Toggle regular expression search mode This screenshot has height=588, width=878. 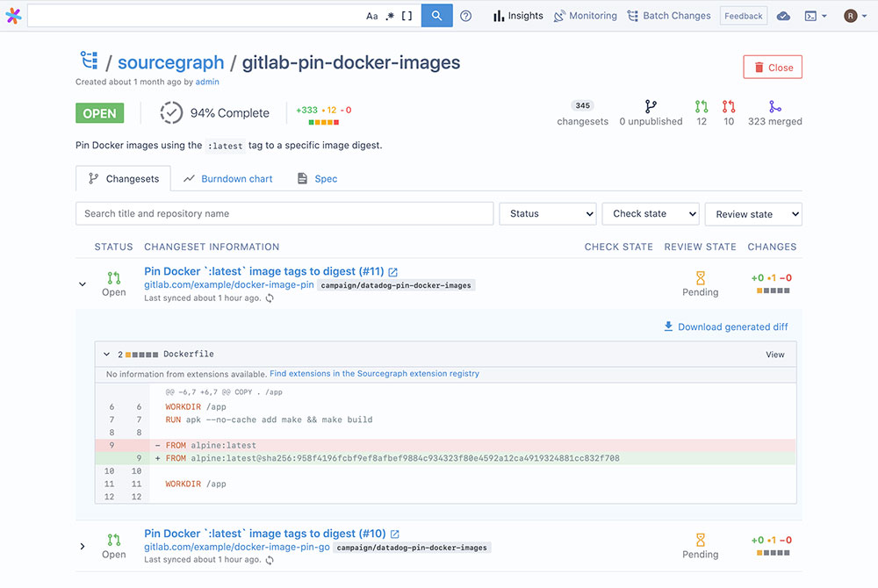click(390, 16)
